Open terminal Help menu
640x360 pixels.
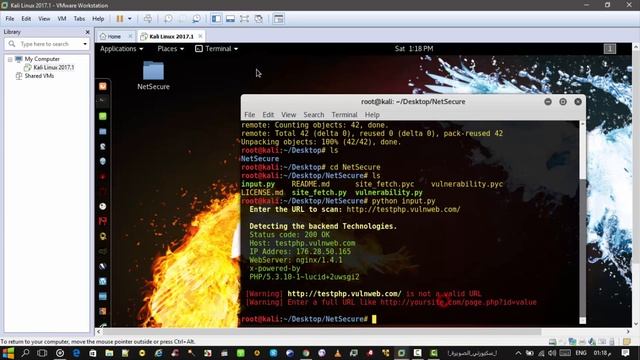(x=372, y=115)
